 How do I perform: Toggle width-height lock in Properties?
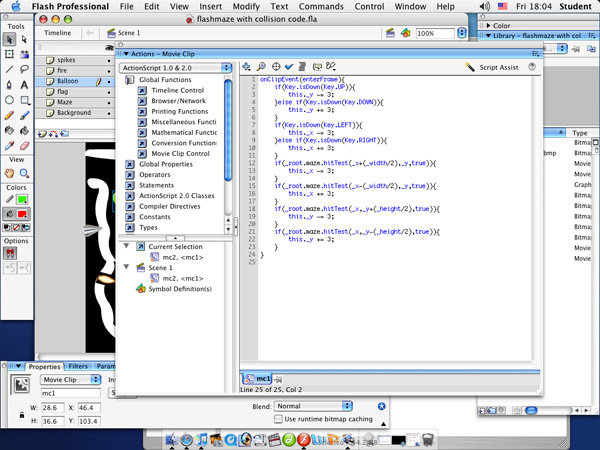(x=22, y=415)
